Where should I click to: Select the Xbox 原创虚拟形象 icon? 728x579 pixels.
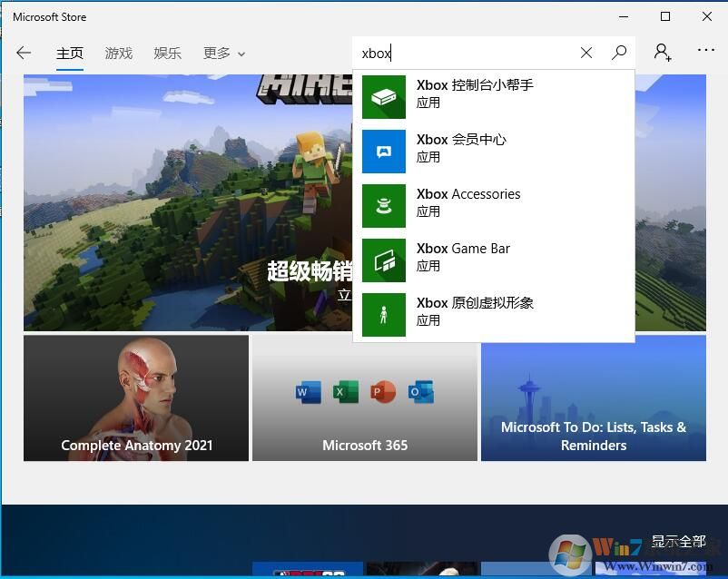(383, 312)
